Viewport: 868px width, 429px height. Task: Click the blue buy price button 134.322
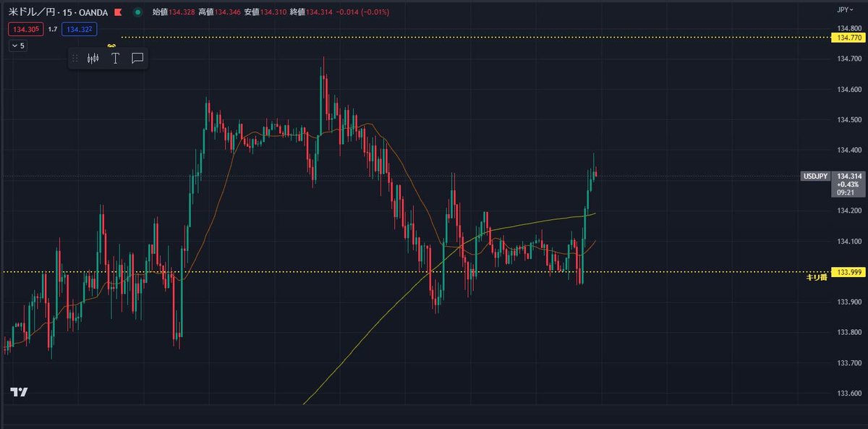point(79,29)
